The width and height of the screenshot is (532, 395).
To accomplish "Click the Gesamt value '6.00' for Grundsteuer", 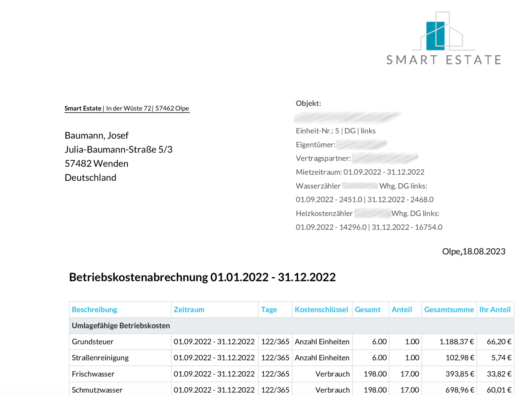I will pyautogui.click(x=379, y=342).
